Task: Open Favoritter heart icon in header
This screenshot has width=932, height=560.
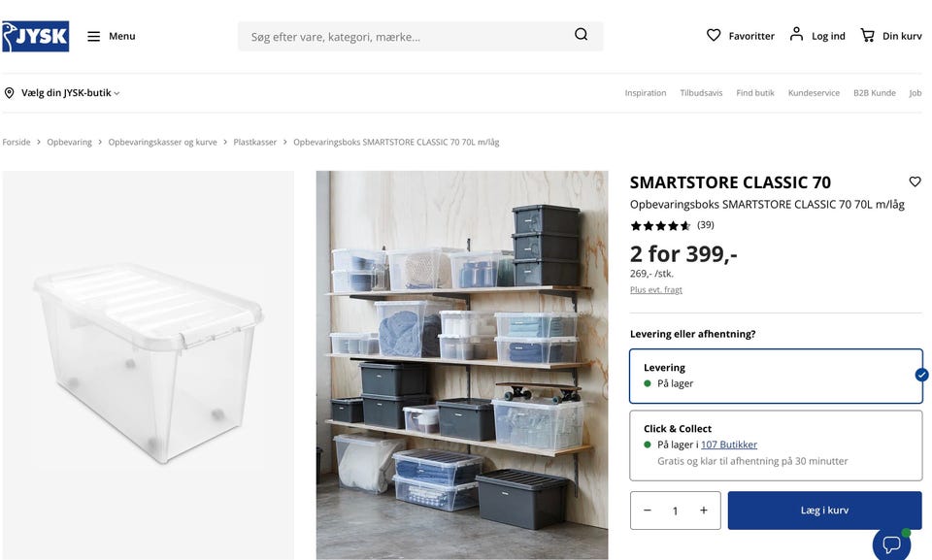Action: click(714, 36)
